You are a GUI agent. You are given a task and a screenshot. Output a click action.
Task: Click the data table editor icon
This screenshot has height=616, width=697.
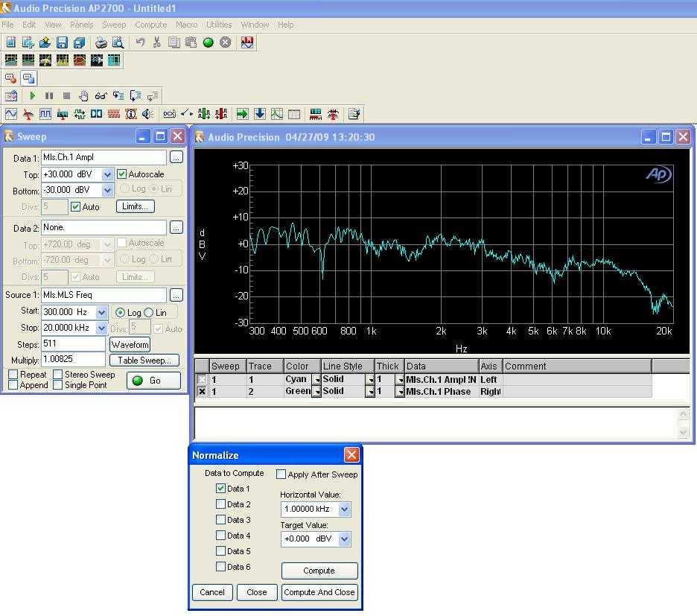294,114
